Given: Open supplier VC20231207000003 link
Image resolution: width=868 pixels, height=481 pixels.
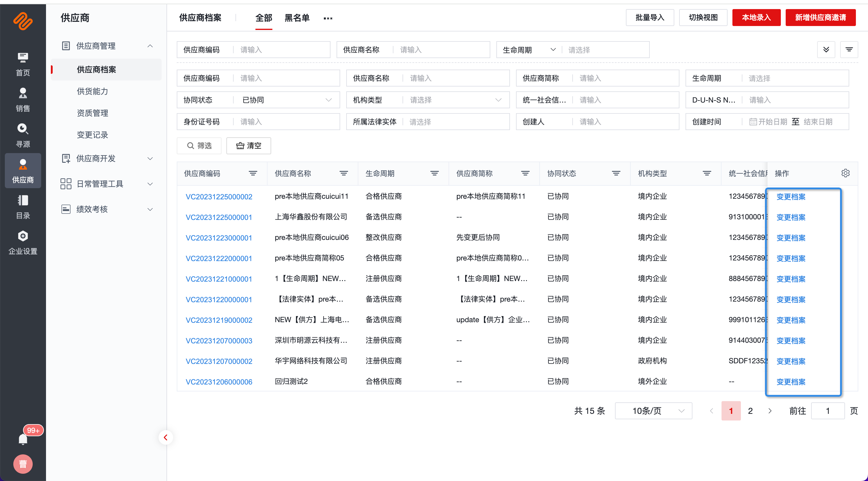Looking at the screenshot, I should [219, 341].
